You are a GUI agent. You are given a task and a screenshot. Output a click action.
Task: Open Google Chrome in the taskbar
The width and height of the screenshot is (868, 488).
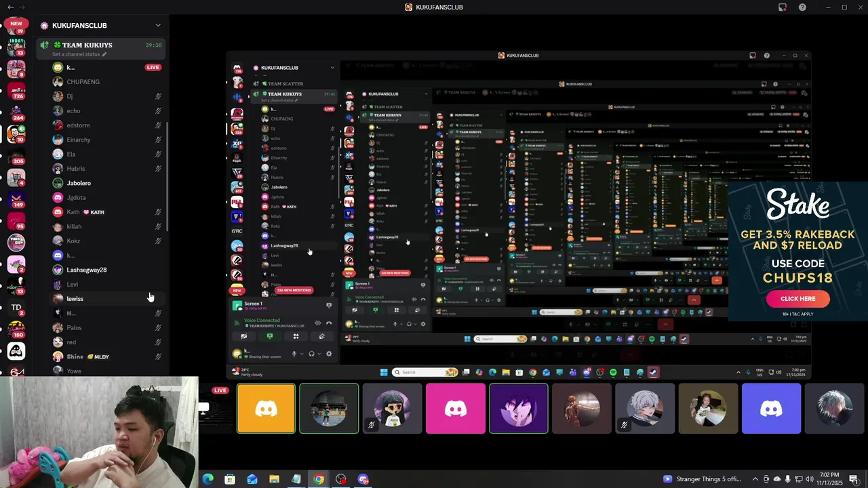pyautogui.click(x=319, y=479)
